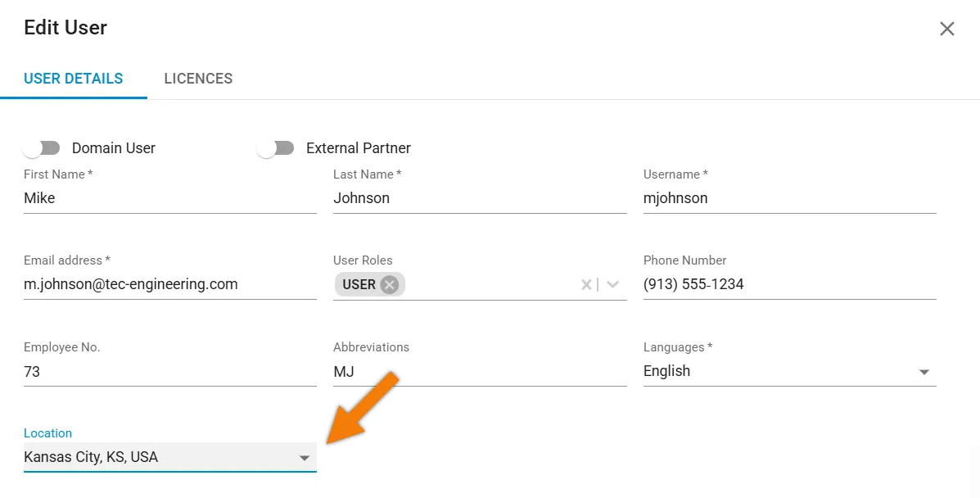Focus the Email address field
The height and width of the screenshot is (498, 980).
click(x=170, y=285)
